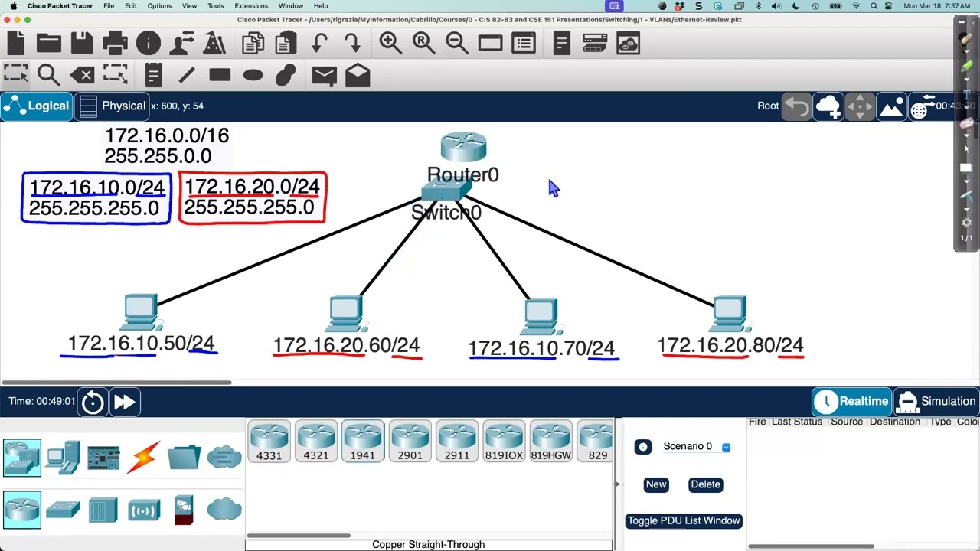The width and height of the screenshot is (980, 551).
Task: Open the custom devices dialog icon
Action: pyautogui.click(x=524, y=44)
